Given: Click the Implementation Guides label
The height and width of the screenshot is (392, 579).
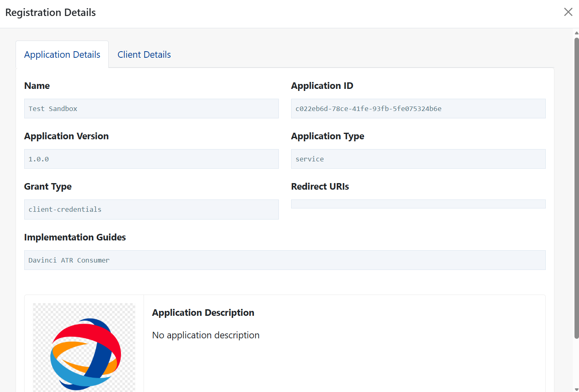Looking at the screenshot, I should point(75,237).
